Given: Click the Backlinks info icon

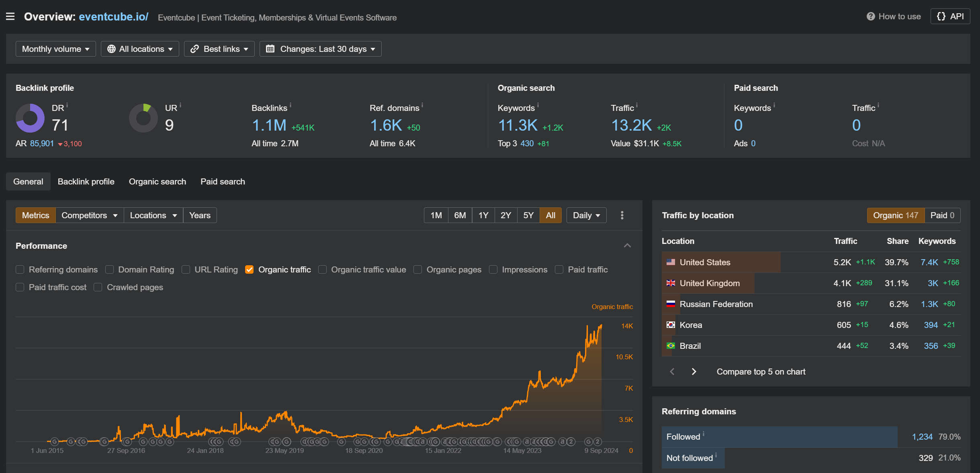Looking at the screenshot, I should pos(291,105).
